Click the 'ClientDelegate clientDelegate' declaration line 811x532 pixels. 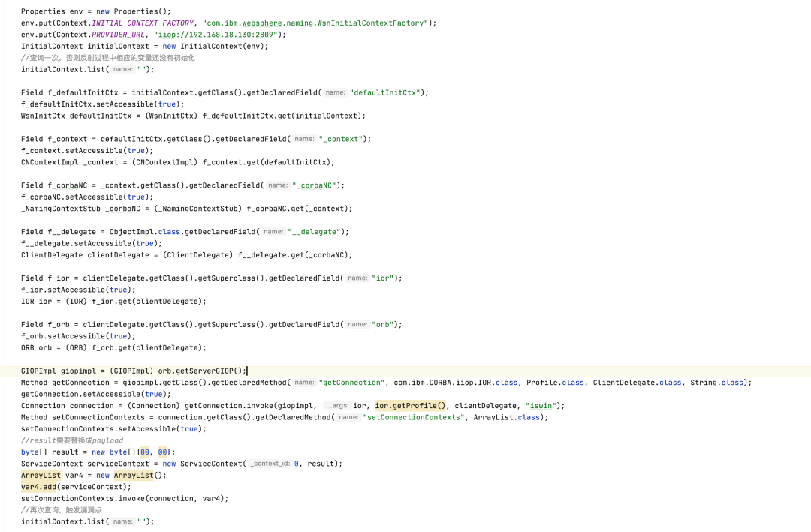tap(187, 255)
